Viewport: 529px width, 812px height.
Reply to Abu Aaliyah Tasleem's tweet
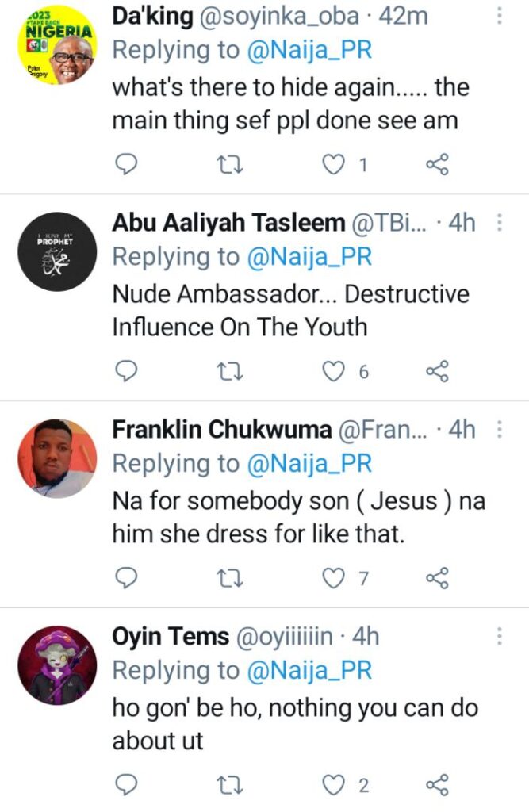[127, 370]
